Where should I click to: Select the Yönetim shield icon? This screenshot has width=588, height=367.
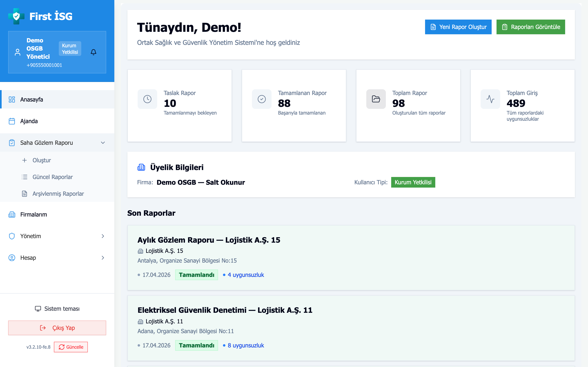pos(12,236)
